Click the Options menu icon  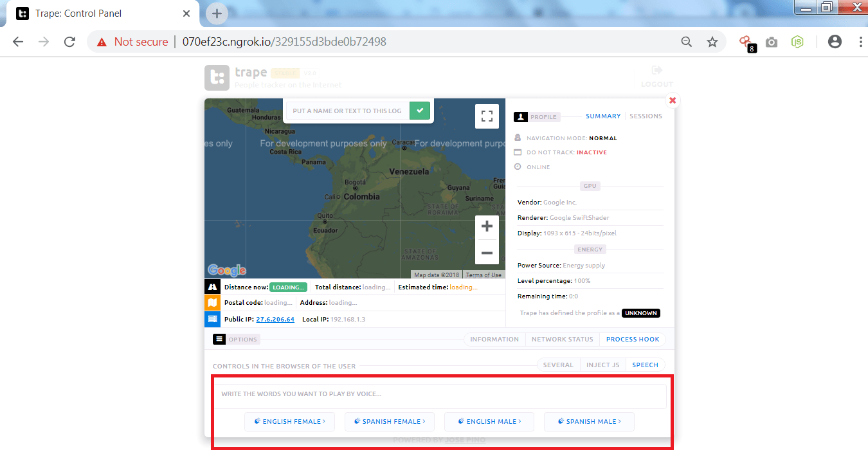[x=219, y=339]
